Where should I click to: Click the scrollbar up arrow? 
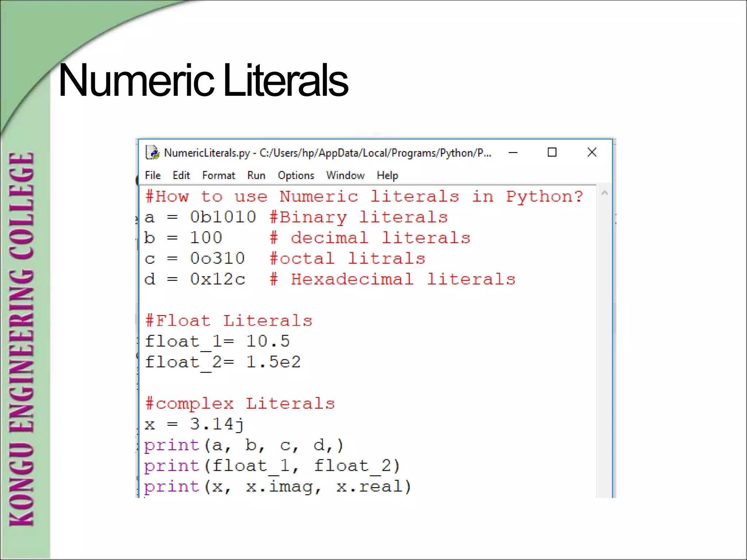pyautogui.click(x=604, y=193)
